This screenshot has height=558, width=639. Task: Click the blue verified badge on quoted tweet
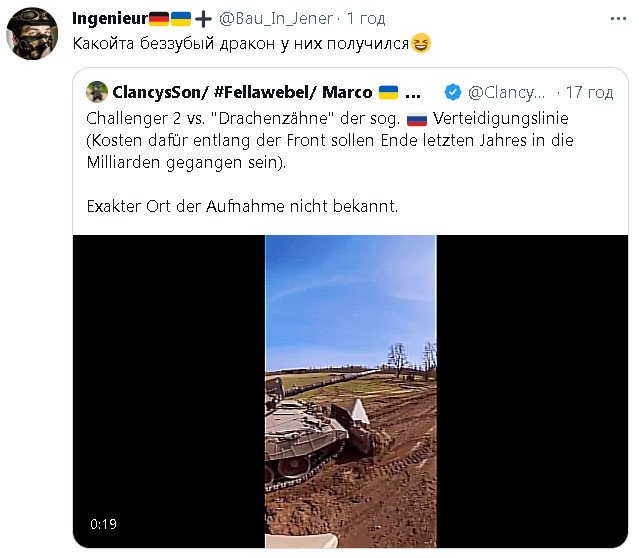tap(453, 92)
